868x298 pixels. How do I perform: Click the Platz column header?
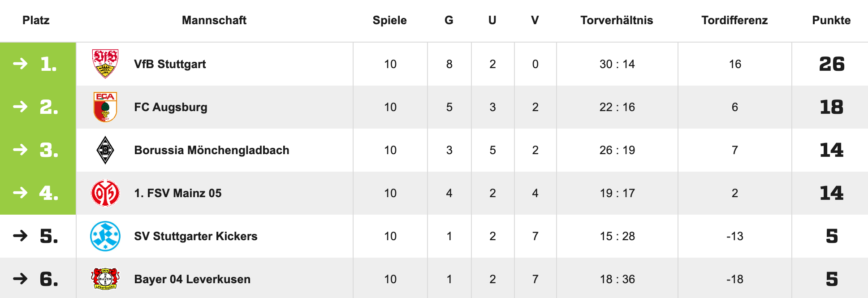(x=36, y=20)
